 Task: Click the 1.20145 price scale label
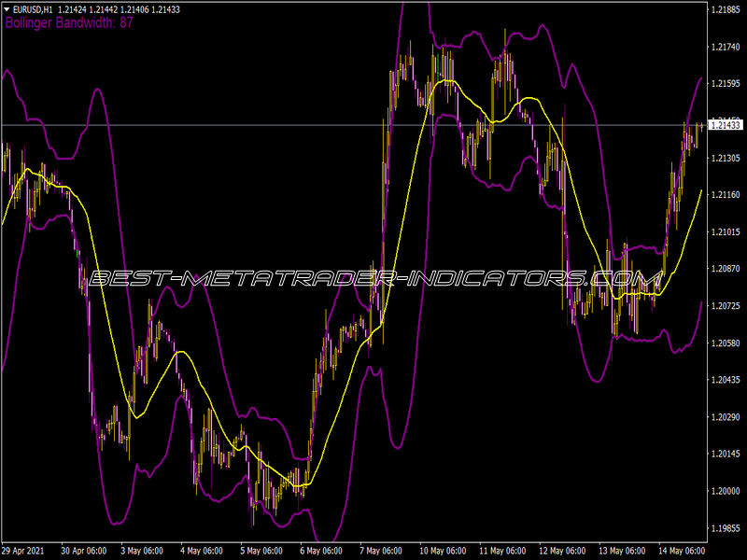point(726,454)
